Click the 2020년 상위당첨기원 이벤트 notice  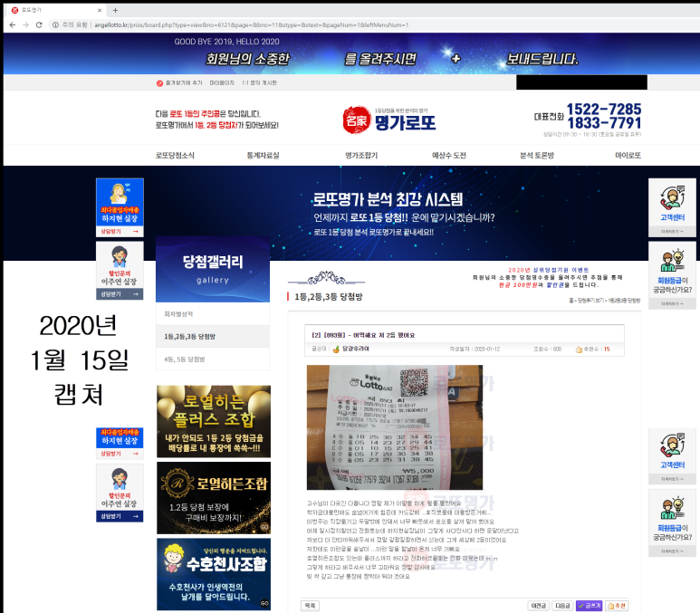pyautogui.click(x=548, y=270)
